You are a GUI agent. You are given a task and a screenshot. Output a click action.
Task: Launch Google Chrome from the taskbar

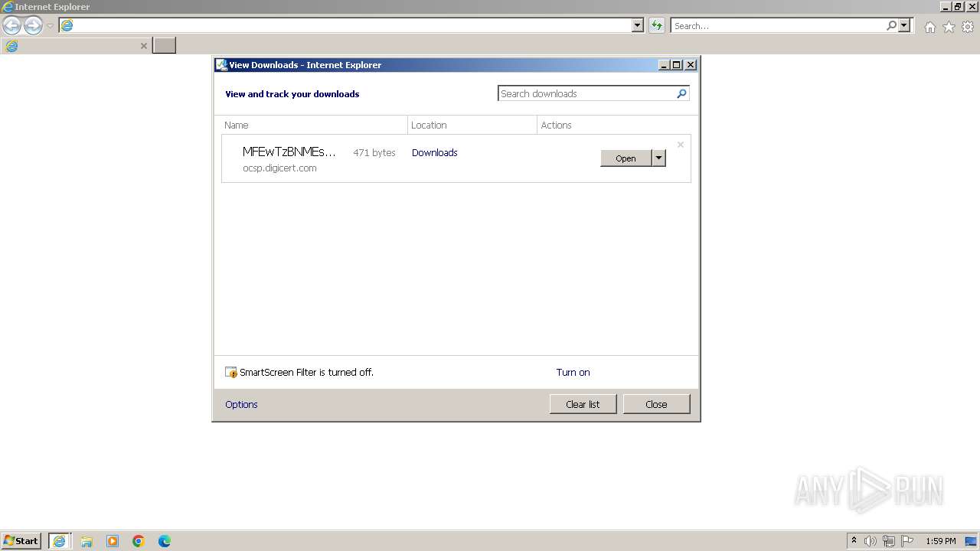pos(139,541)
